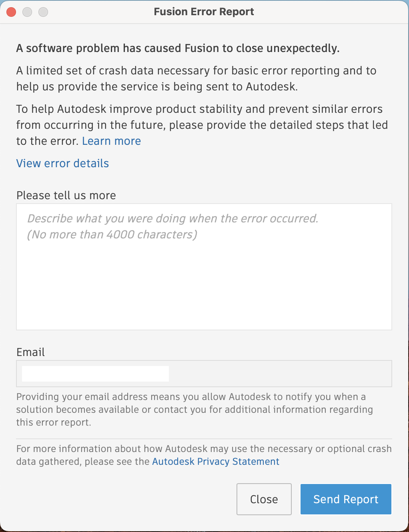
Task: Dismiss the dialog with the Close button
Action: 264,499
